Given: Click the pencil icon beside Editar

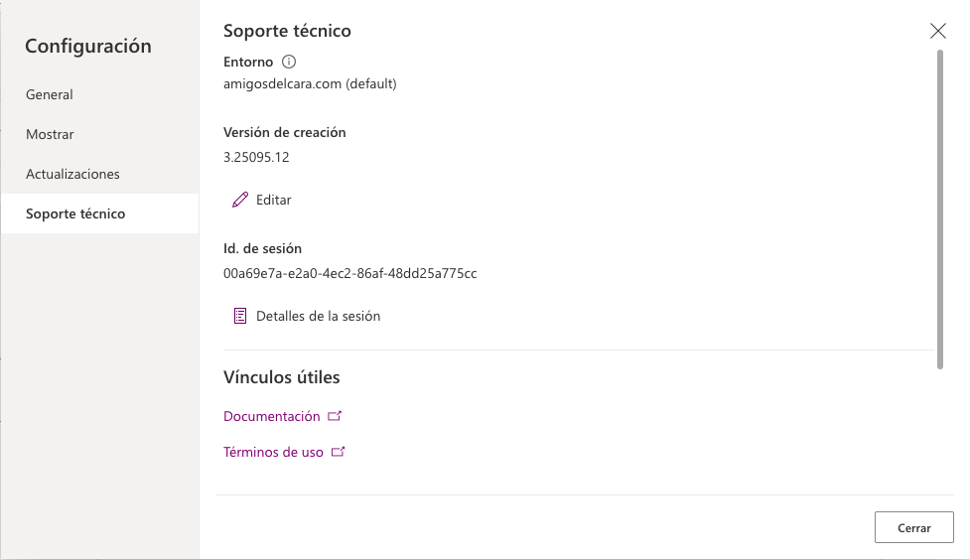Looking at the screenshot, I should pos(239,200).
